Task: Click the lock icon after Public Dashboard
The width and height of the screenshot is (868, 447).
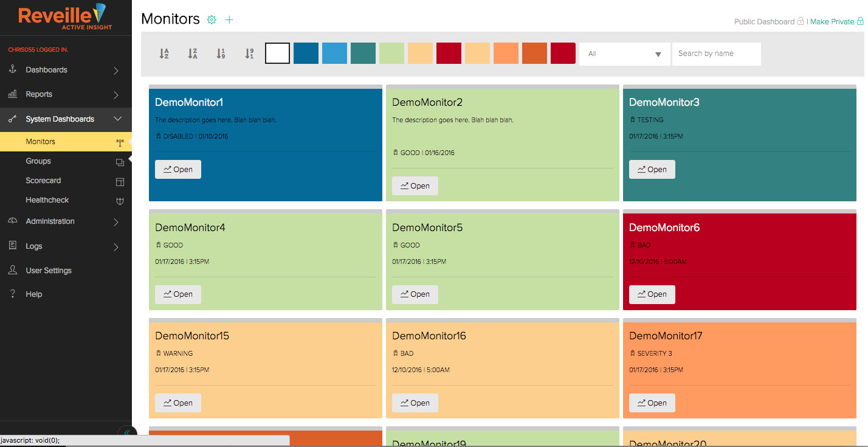Action: click(801, 21)
